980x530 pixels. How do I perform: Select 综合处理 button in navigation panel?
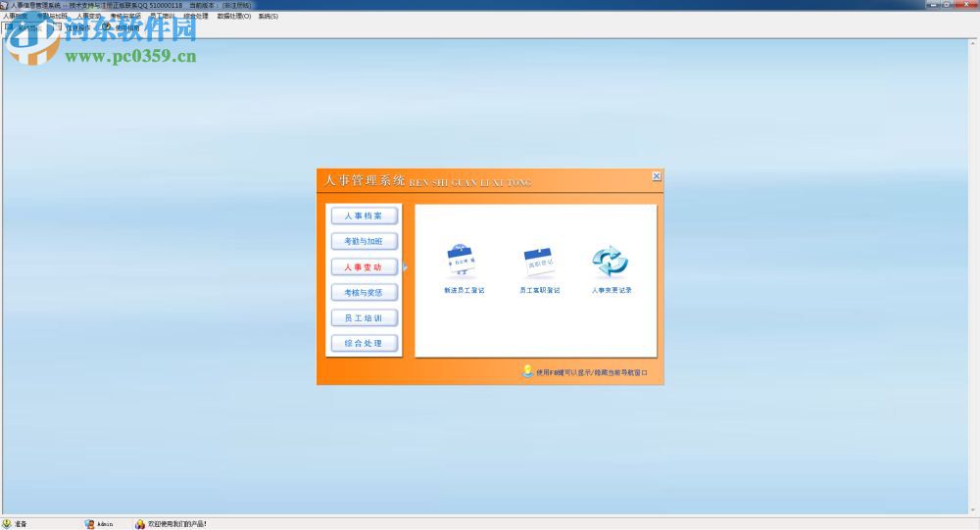[x=365, y=343]
